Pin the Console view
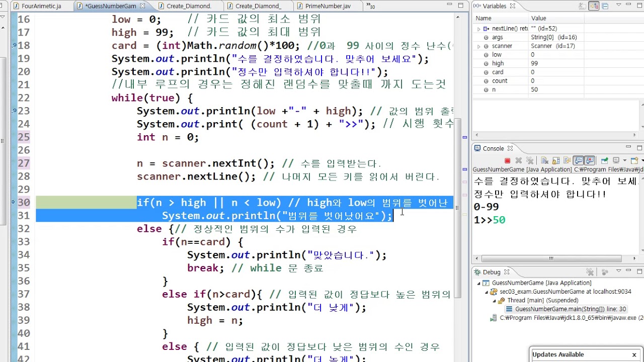 [605, 161]
